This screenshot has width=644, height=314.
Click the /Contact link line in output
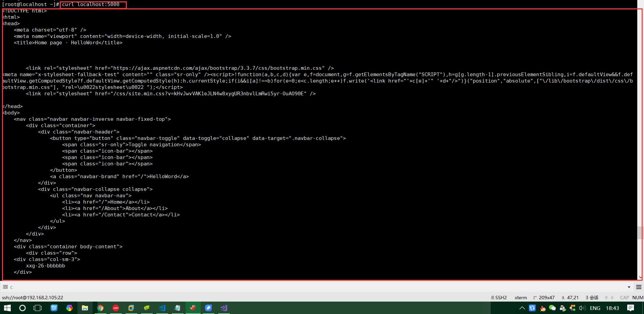121,215
